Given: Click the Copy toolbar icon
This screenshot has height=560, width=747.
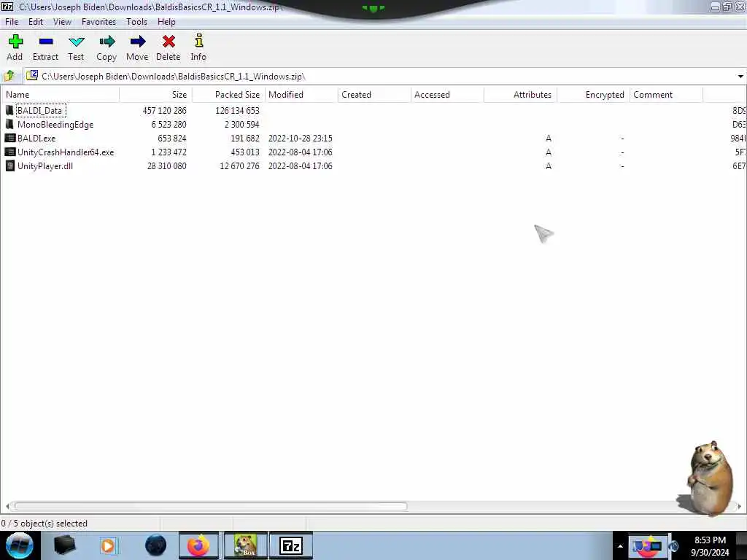Looking at the screenshot, I should pyautogui.click(x=107, y=42).
